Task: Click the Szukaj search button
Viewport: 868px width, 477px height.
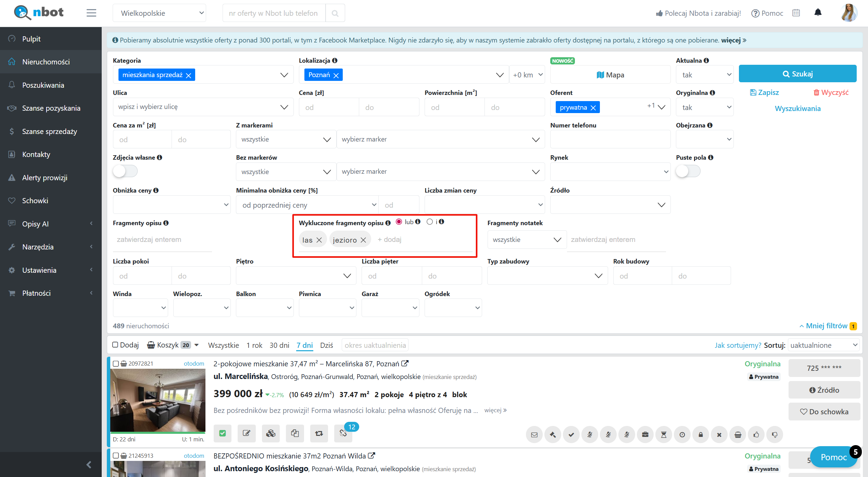Action: 797,74
